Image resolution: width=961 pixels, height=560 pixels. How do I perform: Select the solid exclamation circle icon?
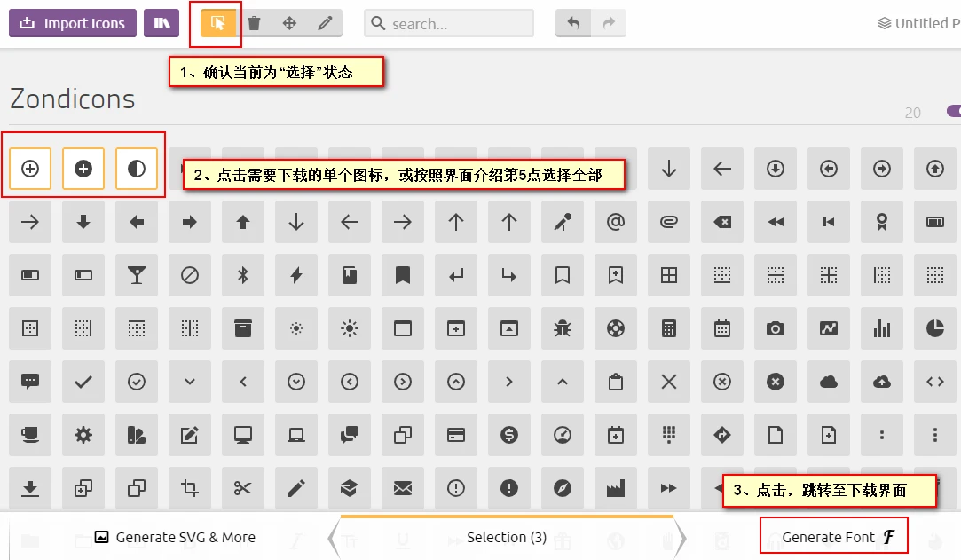508,488
